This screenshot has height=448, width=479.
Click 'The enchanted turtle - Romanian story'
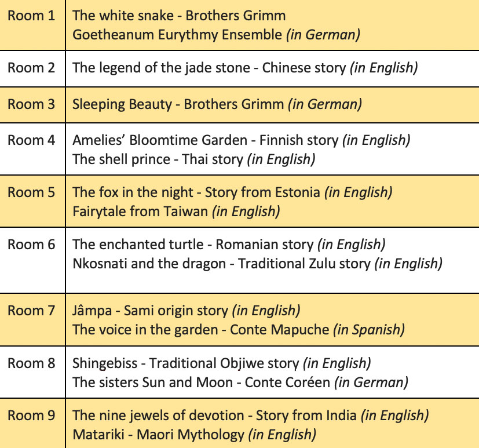[x=229, y=245]
